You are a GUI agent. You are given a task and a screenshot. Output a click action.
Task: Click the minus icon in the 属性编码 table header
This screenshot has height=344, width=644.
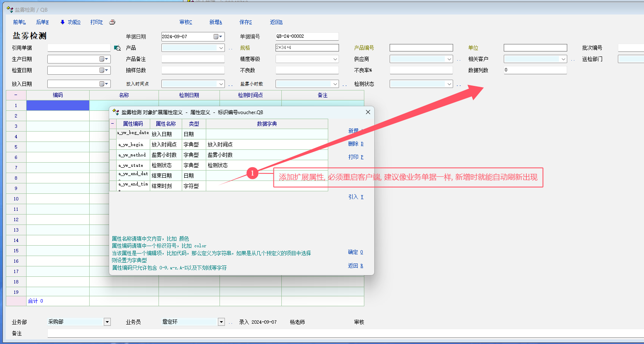click(x=112, y=124)
